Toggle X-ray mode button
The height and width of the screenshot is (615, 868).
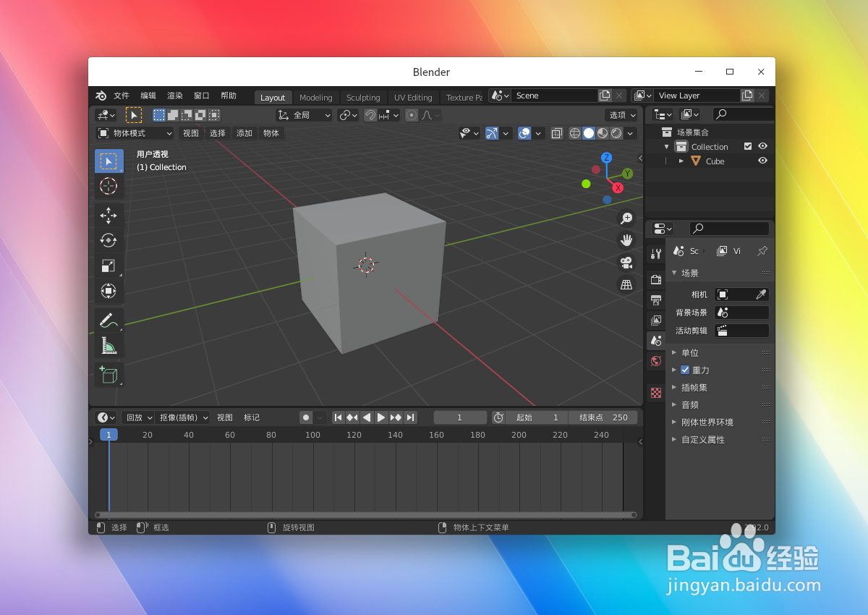(x=556, y=133)
